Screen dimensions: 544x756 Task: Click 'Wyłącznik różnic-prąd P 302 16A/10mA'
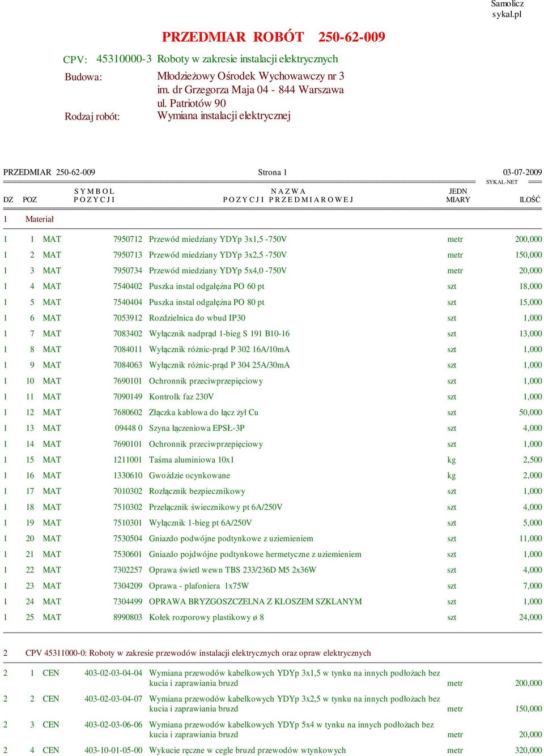[x=219, y=349]
